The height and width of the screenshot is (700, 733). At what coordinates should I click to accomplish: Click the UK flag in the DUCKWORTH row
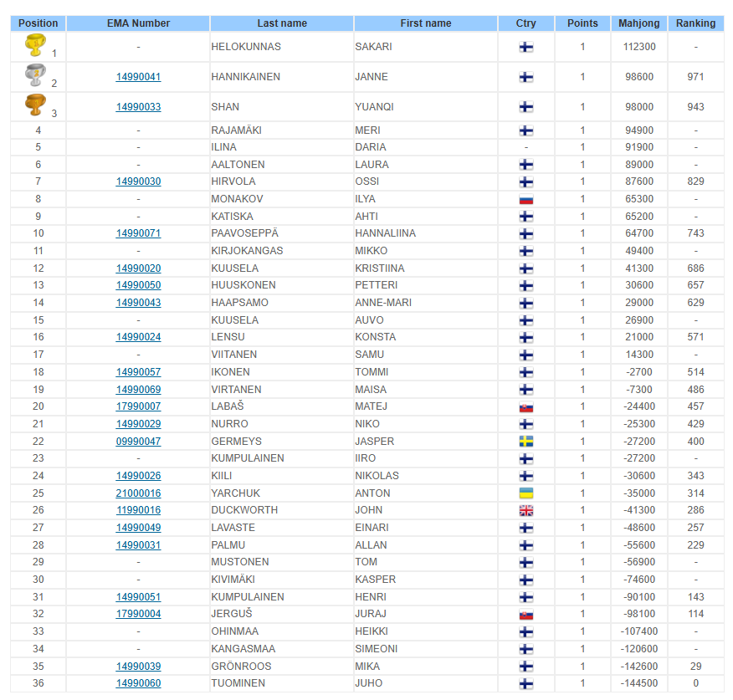(526, 511)
